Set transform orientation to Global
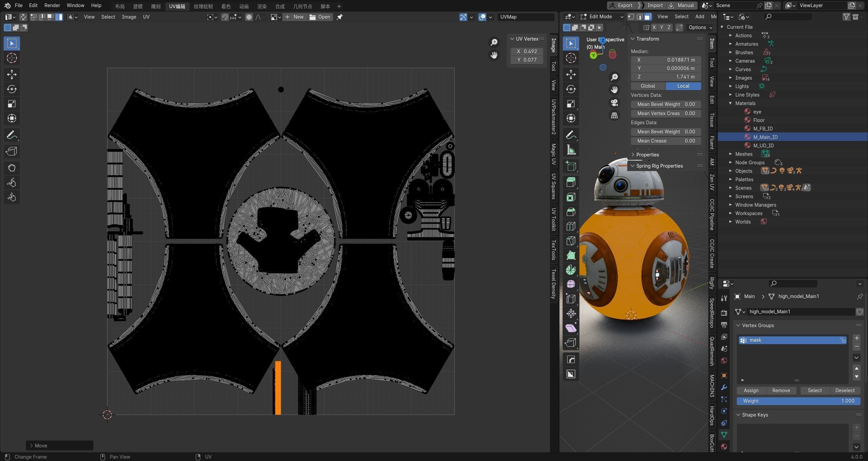The image size is (868, 461). click(648, 86)
